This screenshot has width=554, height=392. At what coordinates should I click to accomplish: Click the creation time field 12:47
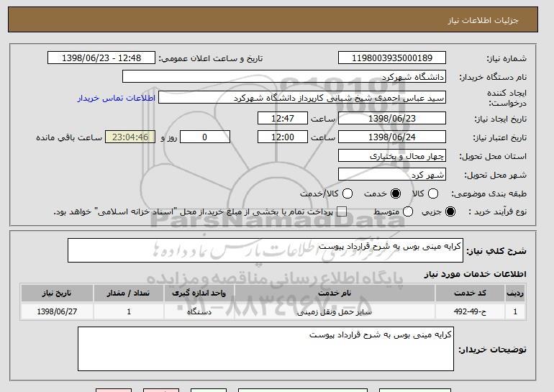(283, 118)
